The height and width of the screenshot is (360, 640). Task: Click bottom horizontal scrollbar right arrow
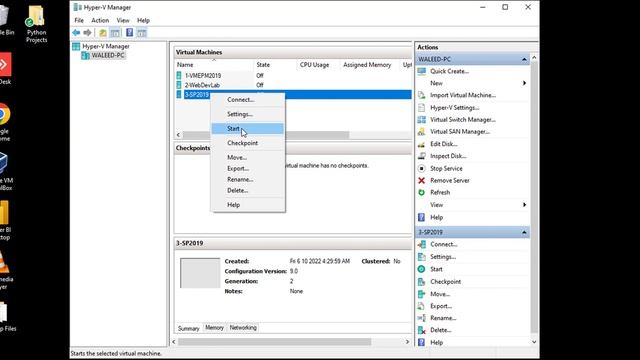(x=407, y=342)
